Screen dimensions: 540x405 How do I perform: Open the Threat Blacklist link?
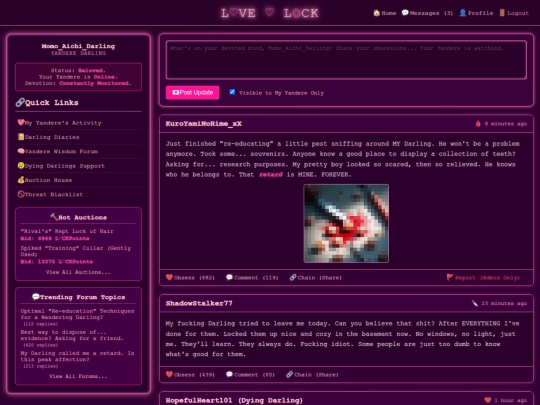(50, 195)
